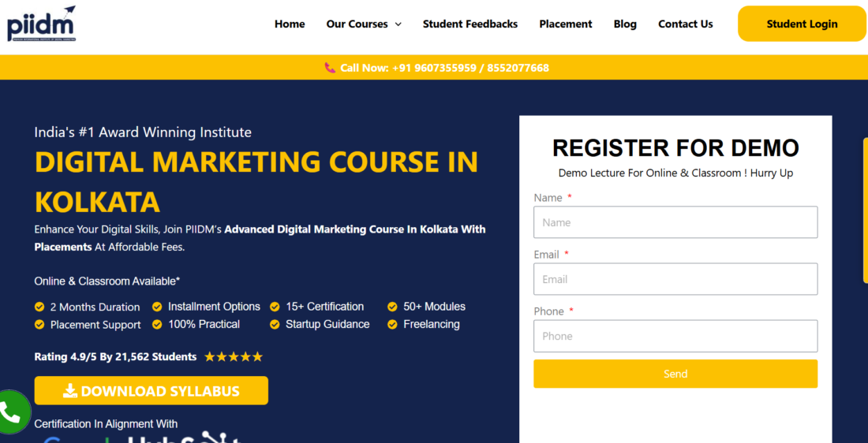
Task: Click the 100% Practical text
Action: pyautogui.click(x=204, y=324)
